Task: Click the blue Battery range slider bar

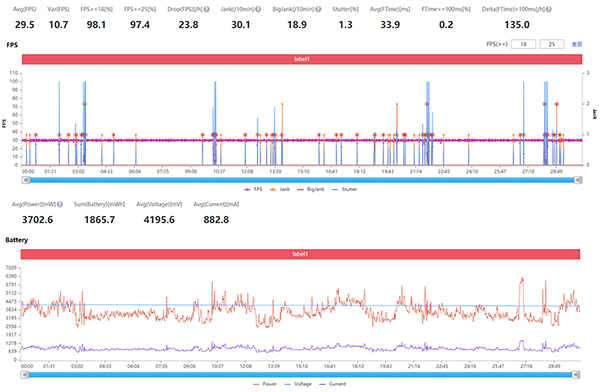Action: (x=300, y=375)
